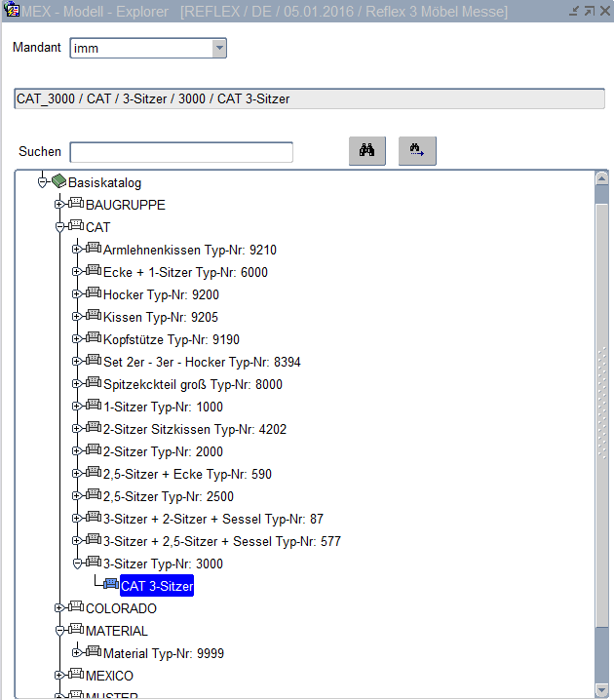Image resolution: width=614 pixels, height=700 pixels.
Task: Click the tree scrollbar down arrow
Action: [x=601, y=691]
